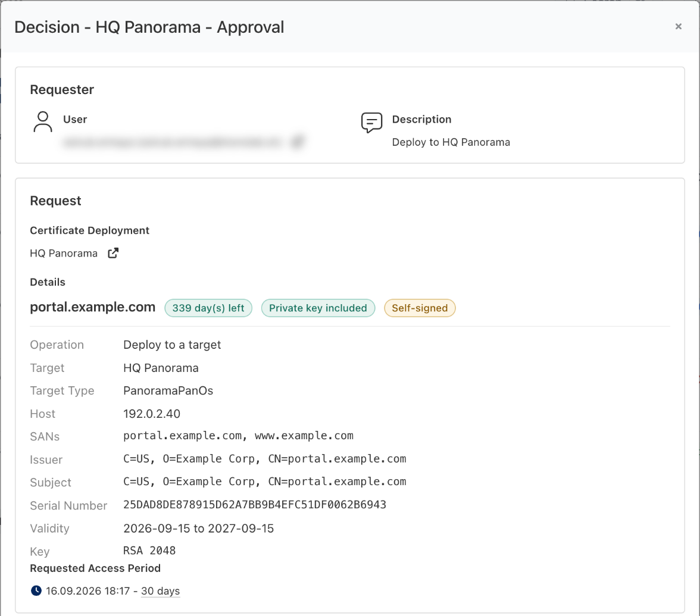Click the 'Requested Access Period' heading
Viewport: 700px width, 616px height.
point(95,568)
